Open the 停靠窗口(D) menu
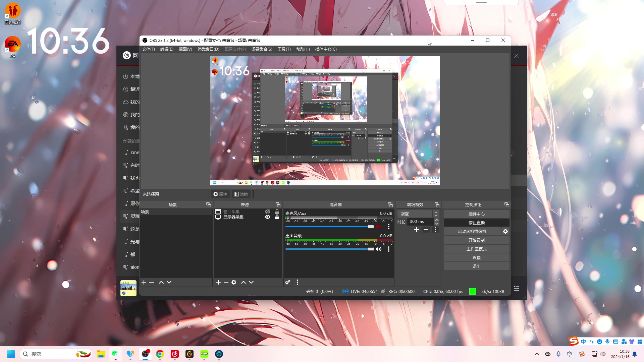The height and width of the screenshot is (362, 644). pyautogui.click(x=208, y=49)
